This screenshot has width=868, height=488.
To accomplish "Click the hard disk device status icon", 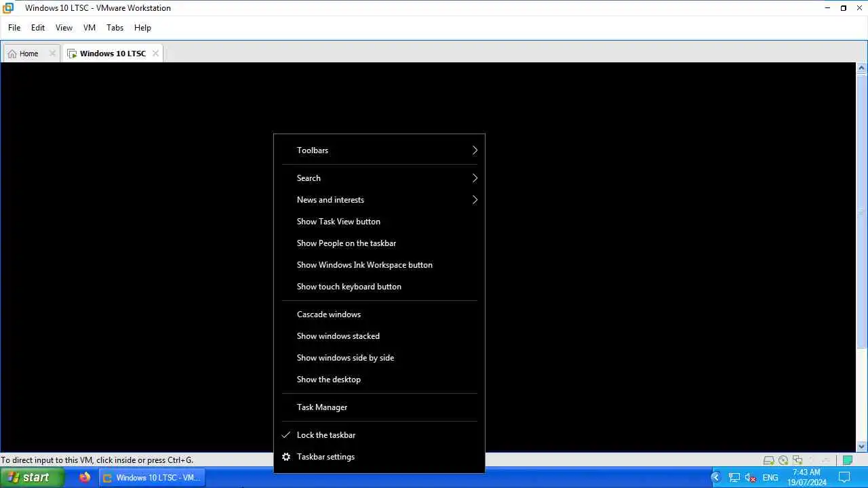I will [x=768, y=460].
